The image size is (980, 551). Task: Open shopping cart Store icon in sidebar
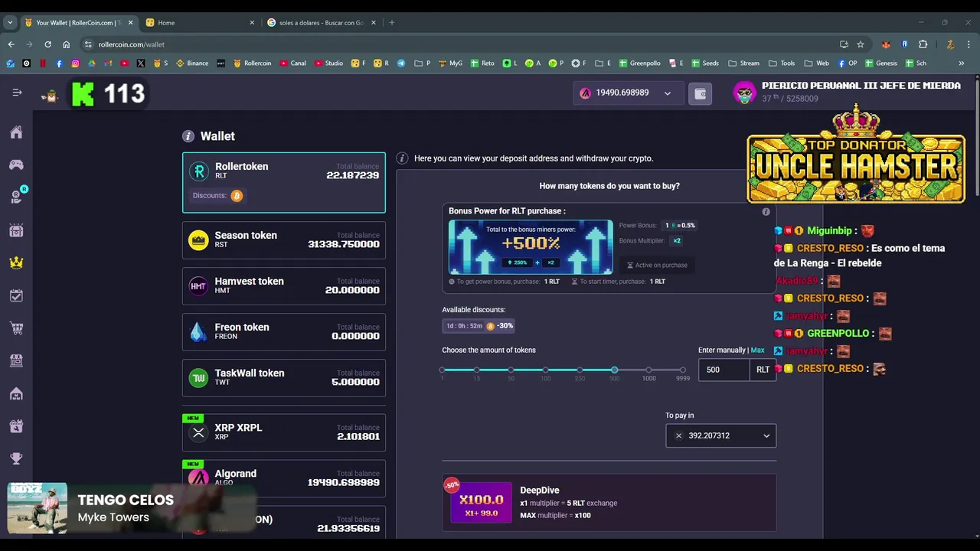16,328
